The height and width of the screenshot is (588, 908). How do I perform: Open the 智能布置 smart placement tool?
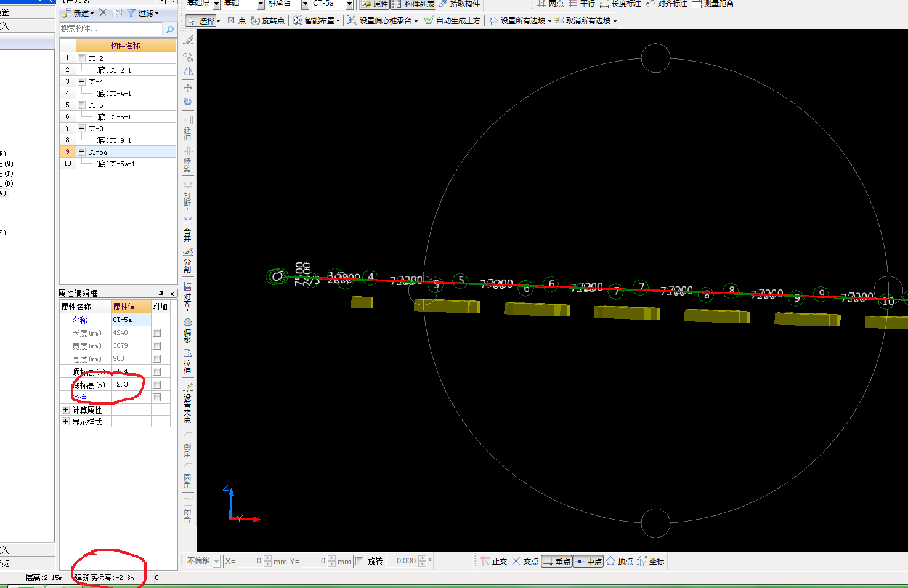[317, 20]
